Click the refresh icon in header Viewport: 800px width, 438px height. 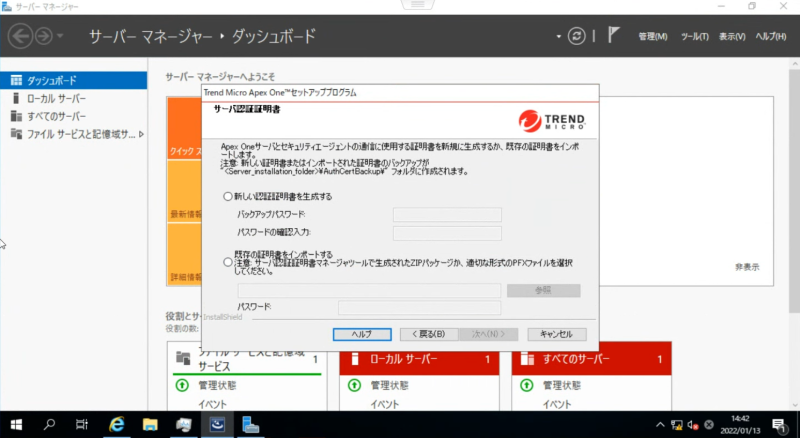pyautogui.click(x=577, y=36)
